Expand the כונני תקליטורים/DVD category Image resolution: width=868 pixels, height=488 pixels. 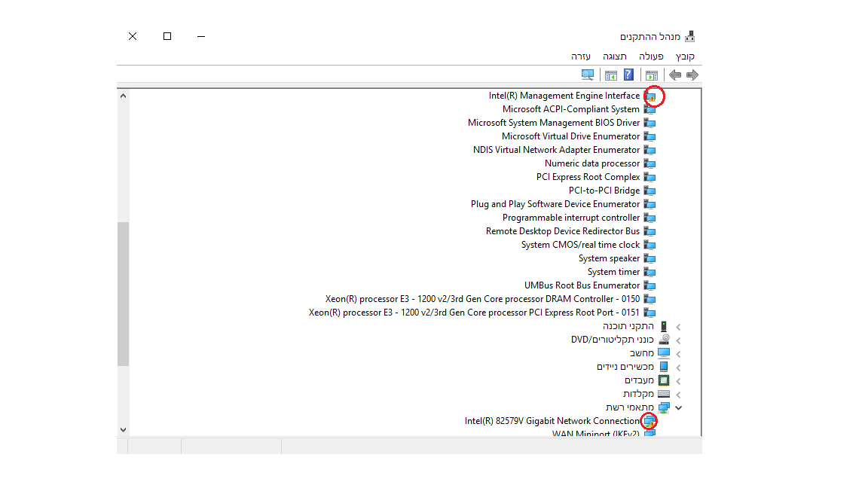point(678,340)
